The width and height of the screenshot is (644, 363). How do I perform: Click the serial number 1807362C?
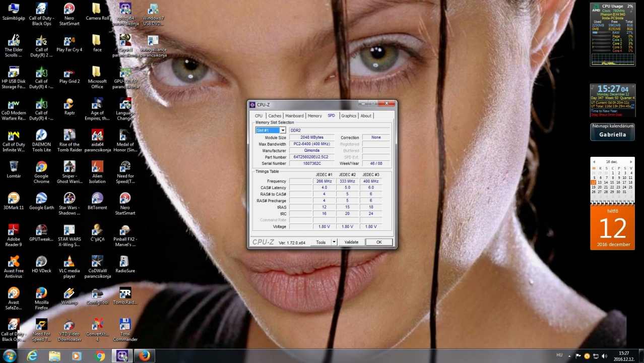click(x=311, y=164)
